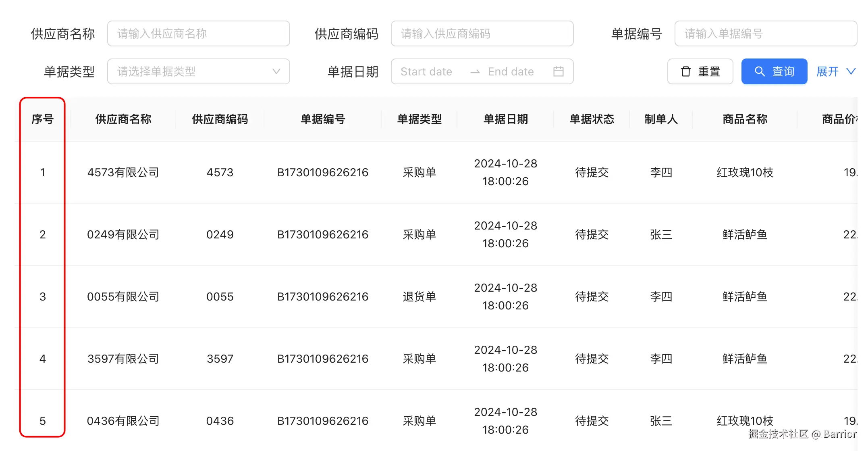Click the calendar icon in date range
The height and width of the screenshot is (451, 868).
coord(558,71)
